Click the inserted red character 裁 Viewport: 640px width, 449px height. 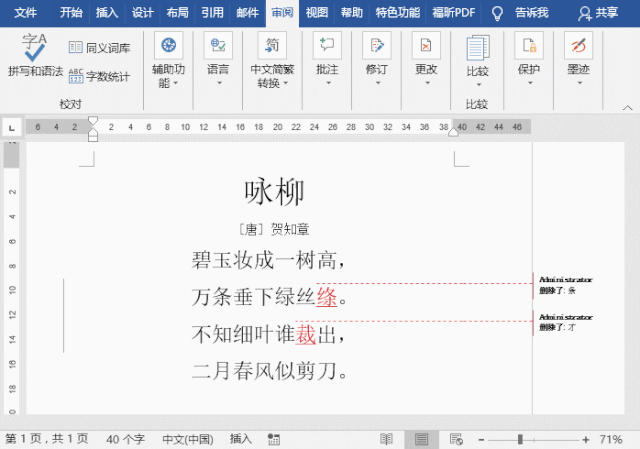[x=306, y=334]
